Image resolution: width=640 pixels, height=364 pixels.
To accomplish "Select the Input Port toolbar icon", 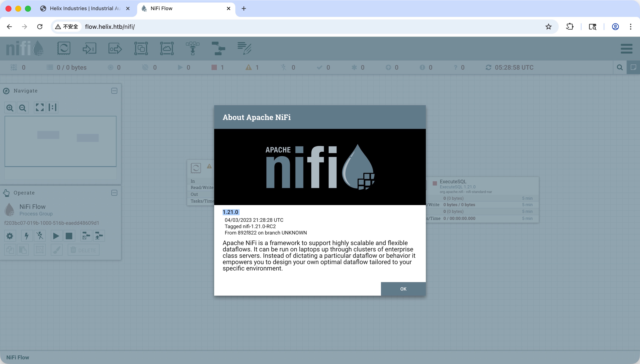I will [x=89, y=48].
